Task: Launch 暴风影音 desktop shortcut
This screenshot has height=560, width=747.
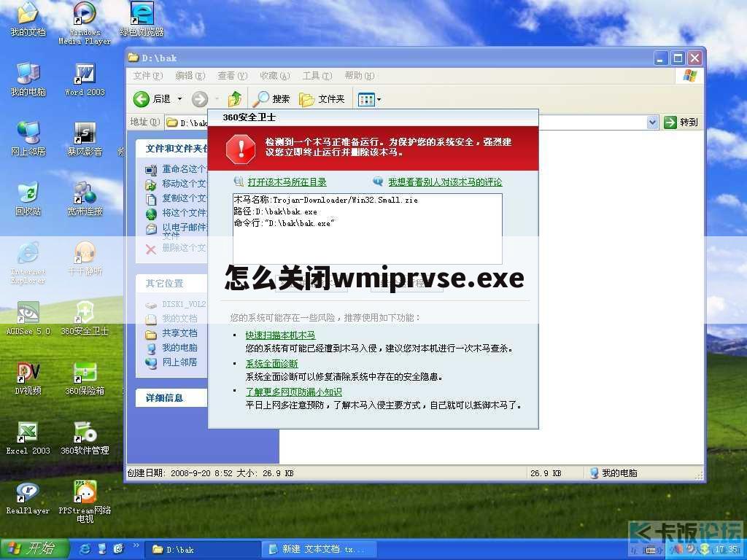Action: coord(85,139)
